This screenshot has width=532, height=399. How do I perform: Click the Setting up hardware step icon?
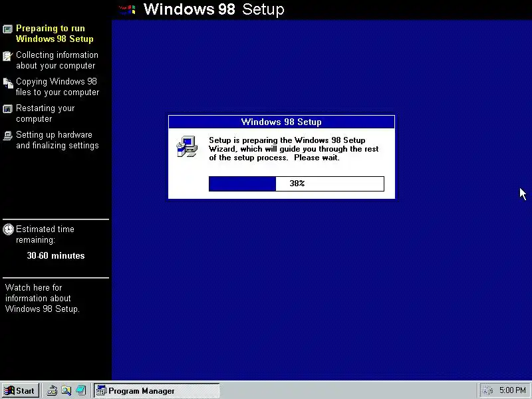pos(7,136)
